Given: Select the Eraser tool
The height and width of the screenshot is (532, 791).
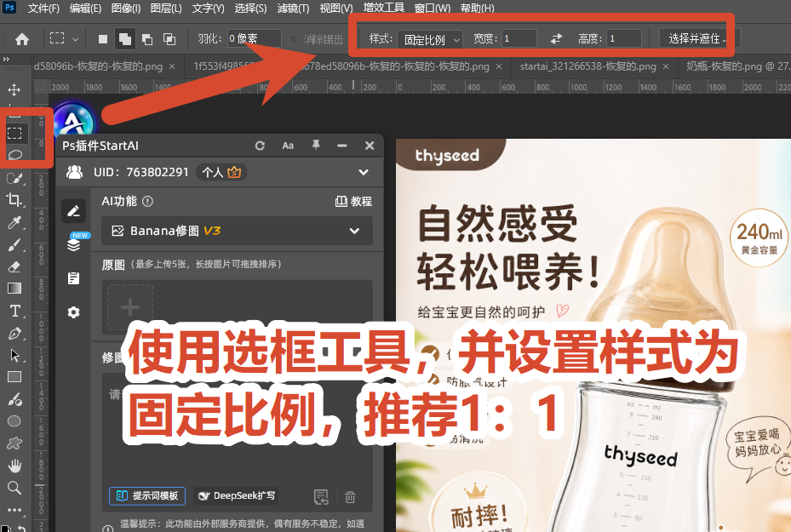Looking at the screenshot, I should coord(14,266).
